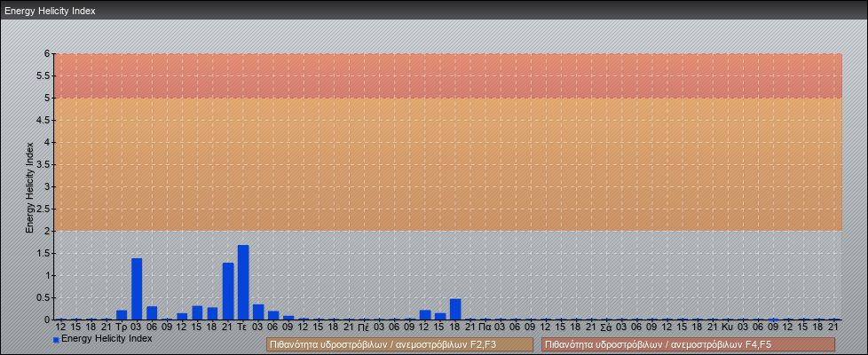Click the small bar at the Τρ label
Image resolution: width=868 pixels, height=355 pixels.
[122, 314]
